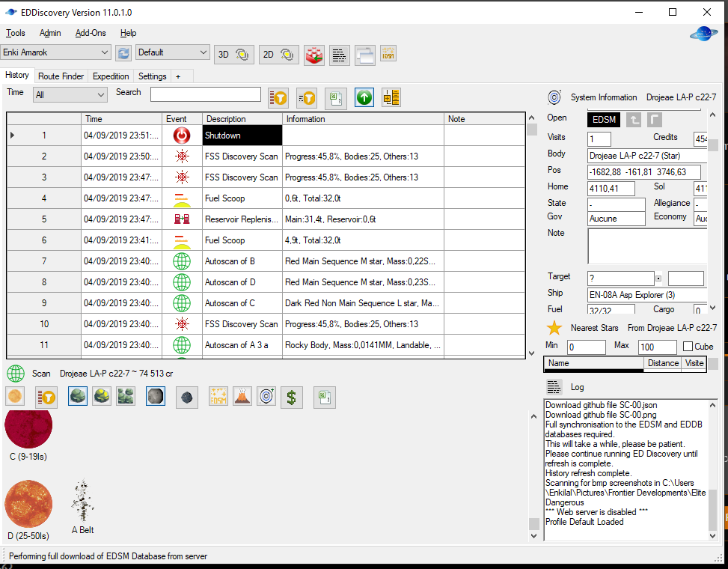The height and width of the screenshot is (569, 728).
Task: Click the text-lines log icon in top toolbar
Action: (x=340, y=55)
